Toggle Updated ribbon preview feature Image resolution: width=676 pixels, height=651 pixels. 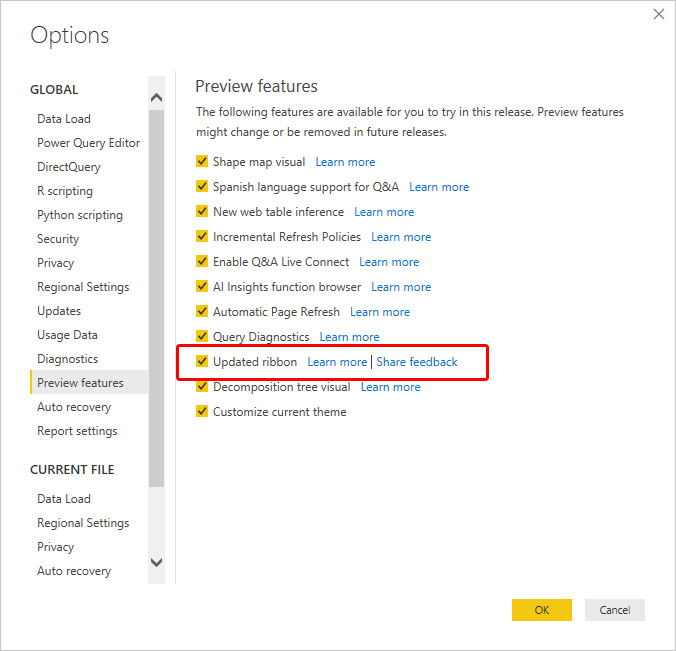202,362
